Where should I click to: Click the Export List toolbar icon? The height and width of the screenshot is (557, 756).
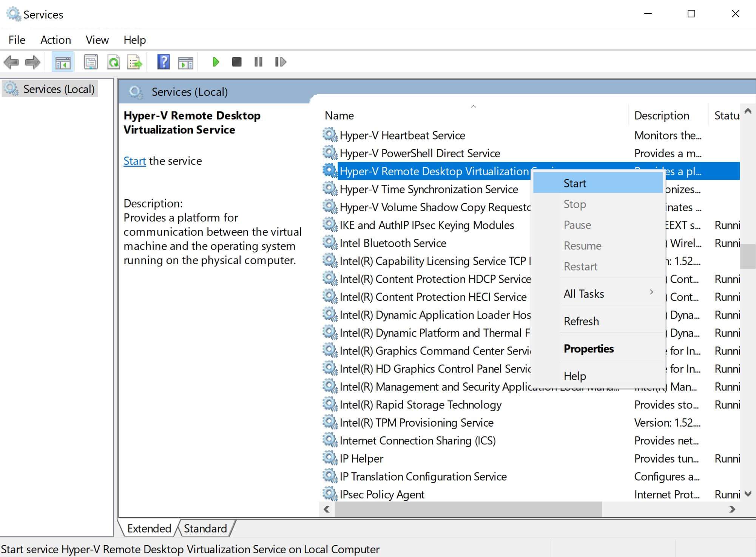coord(135,62)
